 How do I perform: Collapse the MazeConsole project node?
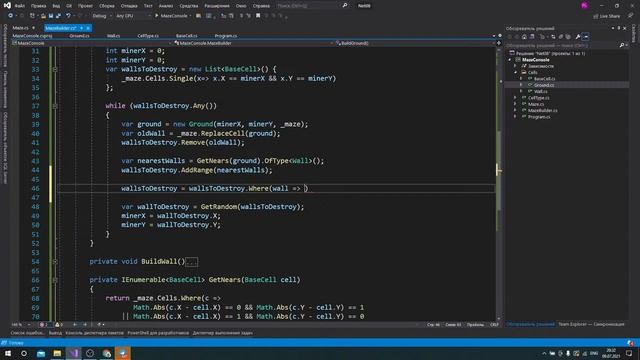pyautogui.click(x=510, y=60)
